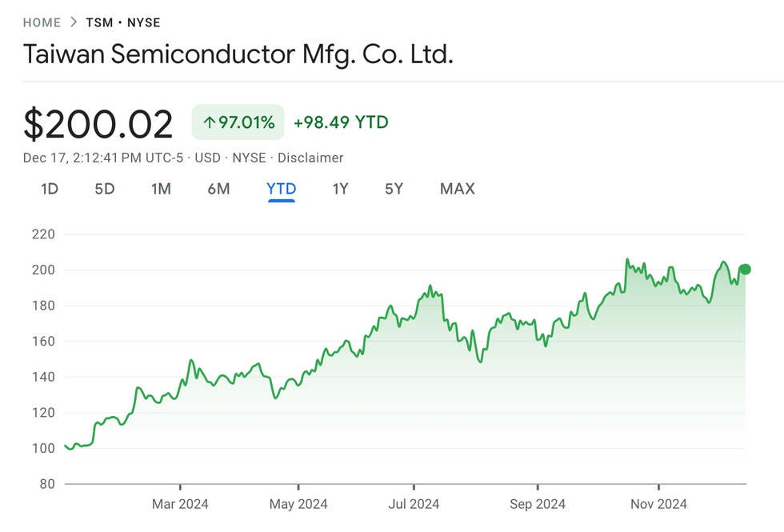Screen dimensions: 784x532
Task: Show the 1M chart range
Action: [161, 189]
